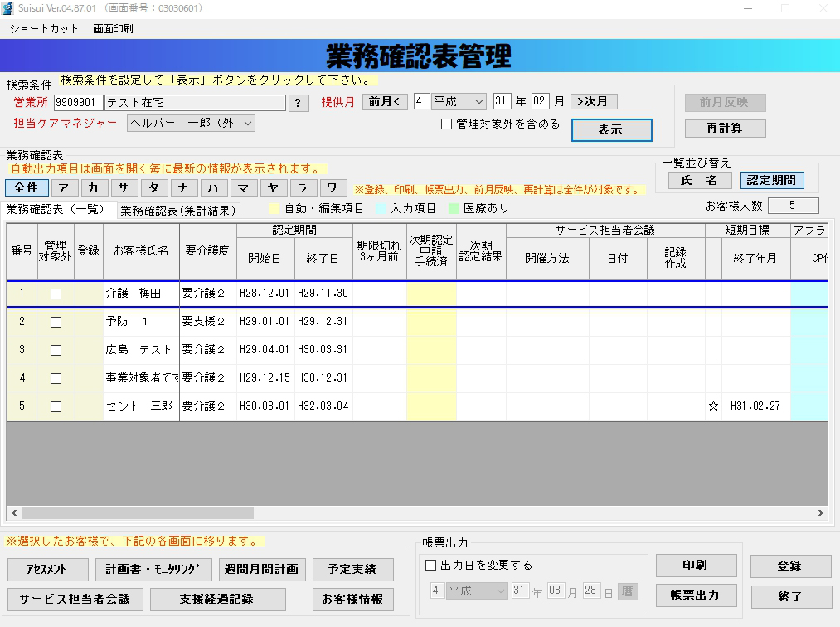
Task: Sort list by 認定期間
Action: click(772, 181)
